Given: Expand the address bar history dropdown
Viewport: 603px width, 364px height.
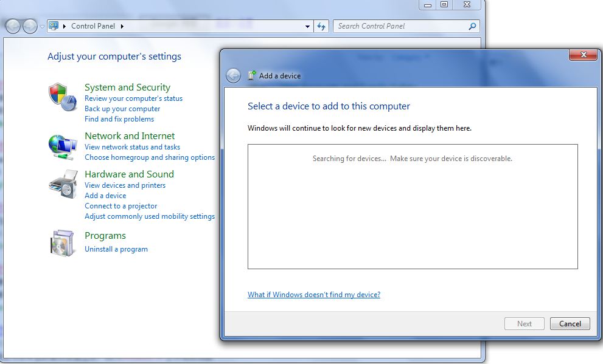Looking at the screenshot, I should (x=307, y=27).
